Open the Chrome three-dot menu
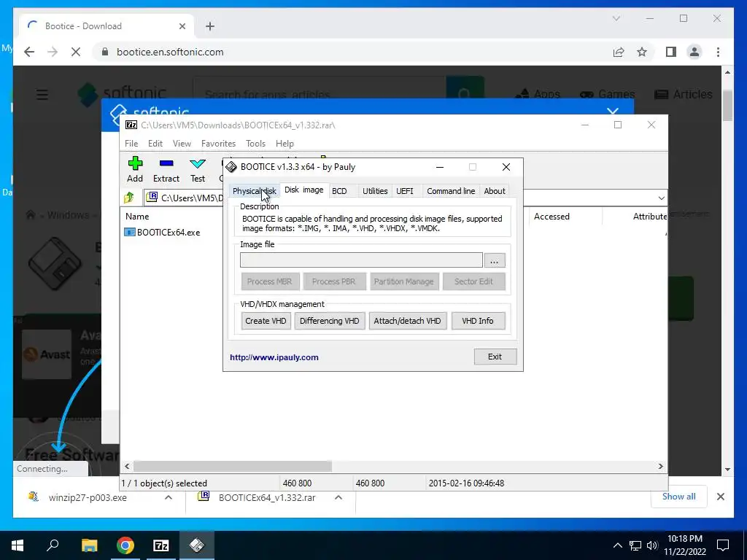This screenshot has height=560, width=747. coord(718,52)
